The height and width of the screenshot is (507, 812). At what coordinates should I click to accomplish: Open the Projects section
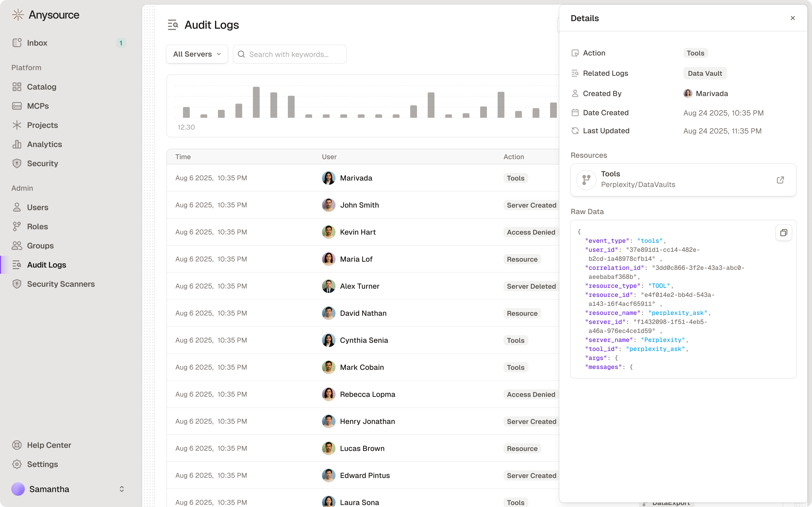(42, 125)
